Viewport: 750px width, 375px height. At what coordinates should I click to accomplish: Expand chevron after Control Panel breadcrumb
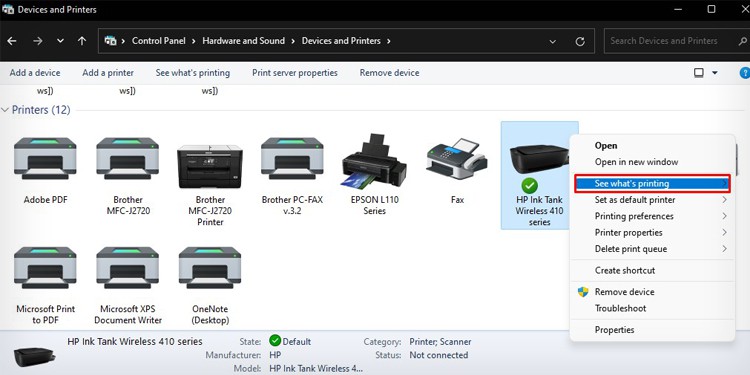[x=194, y=41]
